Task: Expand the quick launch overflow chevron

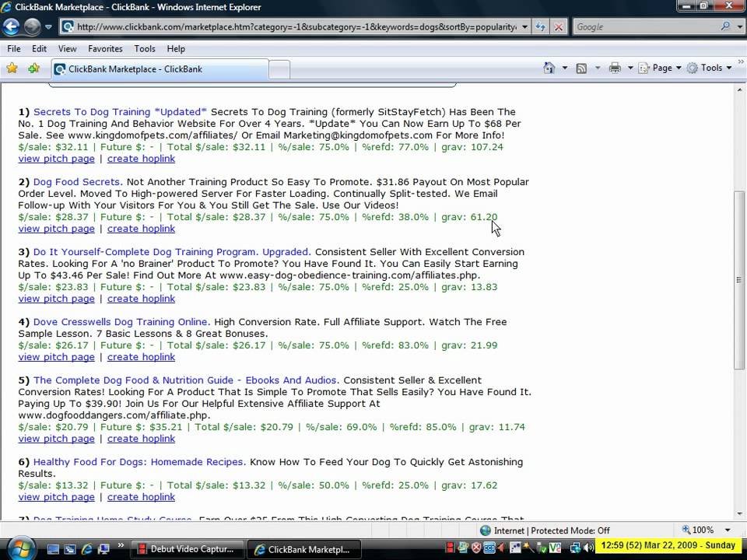Action: [x=121, y=545]
